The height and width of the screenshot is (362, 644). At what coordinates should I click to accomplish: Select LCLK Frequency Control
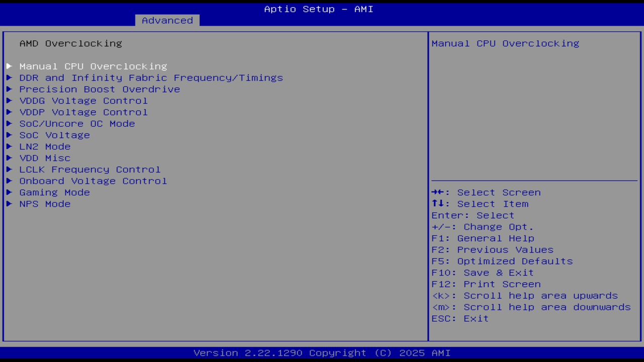click(90, 169)
